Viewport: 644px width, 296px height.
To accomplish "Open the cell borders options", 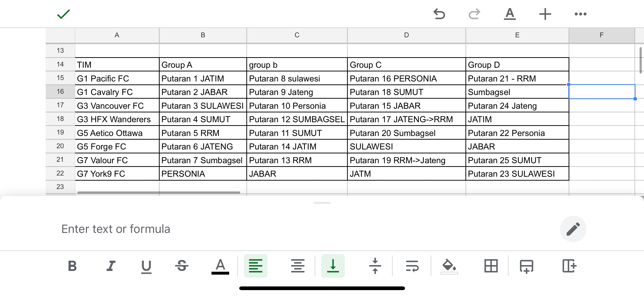I will (491, 266).
